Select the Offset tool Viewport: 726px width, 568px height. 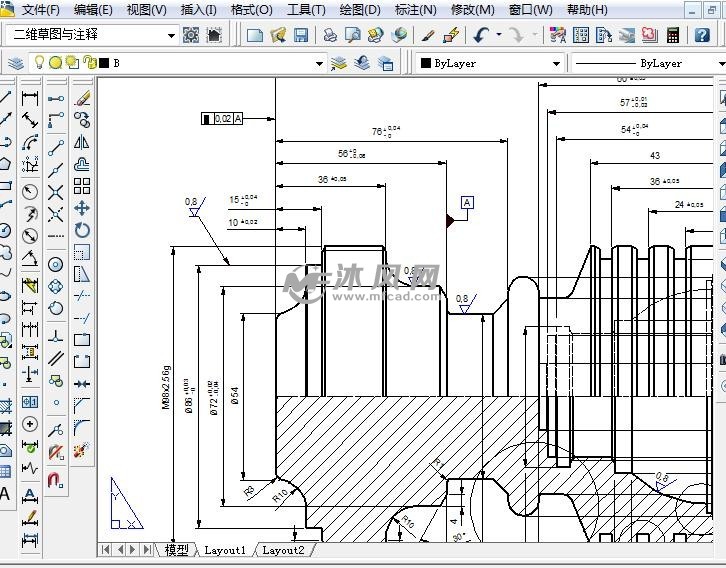pyautogui.click(x=82, y=164)
